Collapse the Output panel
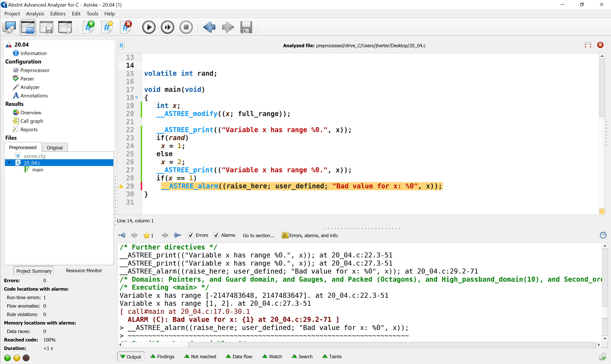The width and height of the screenshot is (611, 364). point(131,357)
